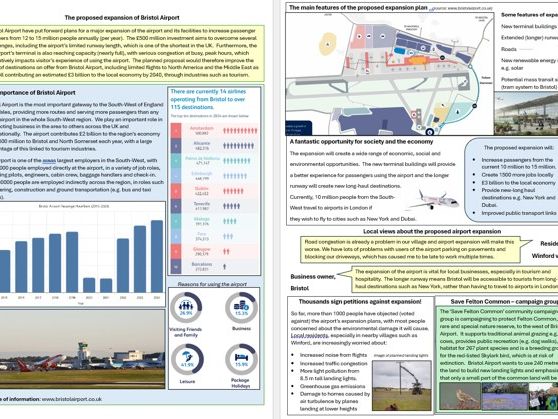Click the yellow introduction paragraph box
The height and width of the screenshot is (419, 558).
[x=132, y=53]
